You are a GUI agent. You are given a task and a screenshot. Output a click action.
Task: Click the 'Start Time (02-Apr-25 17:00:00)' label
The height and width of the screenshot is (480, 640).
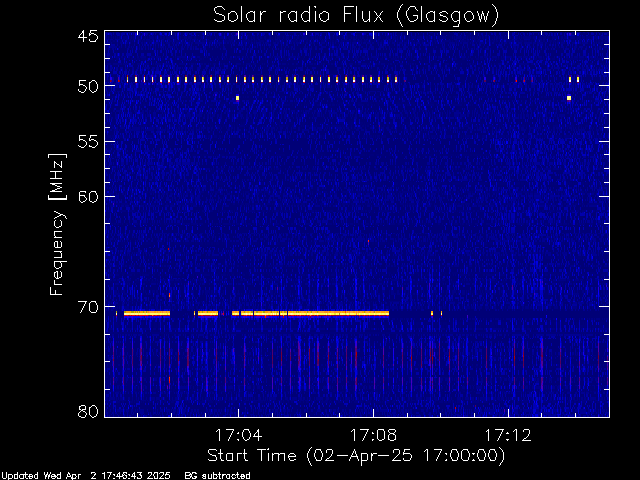point(356,456)
